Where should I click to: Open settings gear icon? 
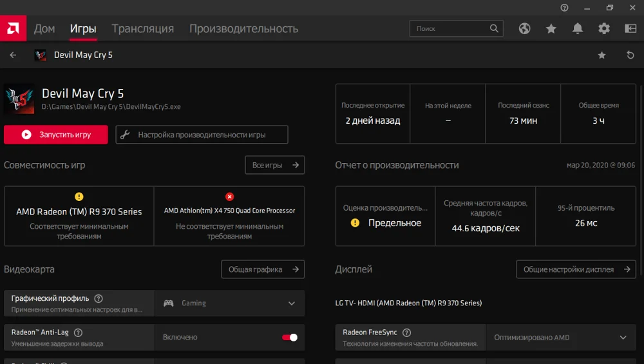click(604, 28)
